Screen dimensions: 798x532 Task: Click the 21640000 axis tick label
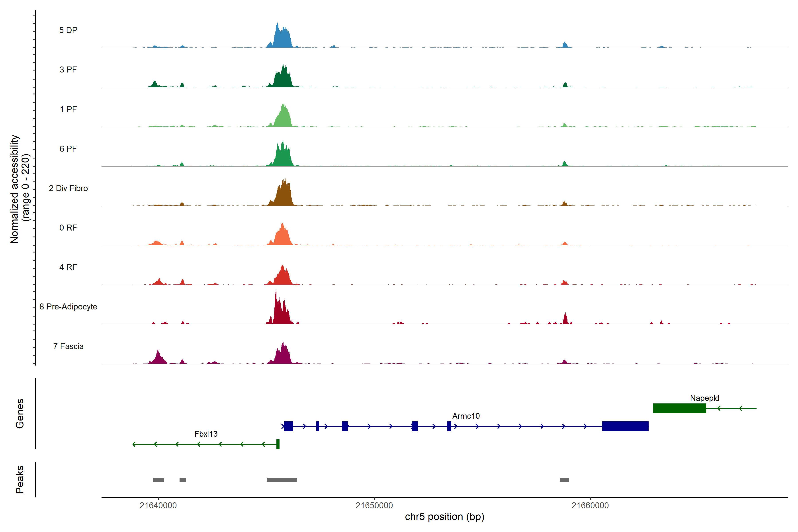click(x=158, y=506)
